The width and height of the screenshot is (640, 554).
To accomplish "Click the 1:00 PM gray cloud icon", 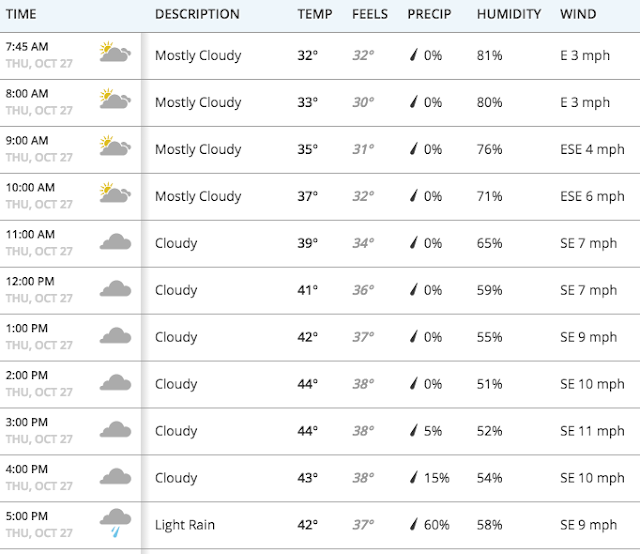I will point(116,335).
